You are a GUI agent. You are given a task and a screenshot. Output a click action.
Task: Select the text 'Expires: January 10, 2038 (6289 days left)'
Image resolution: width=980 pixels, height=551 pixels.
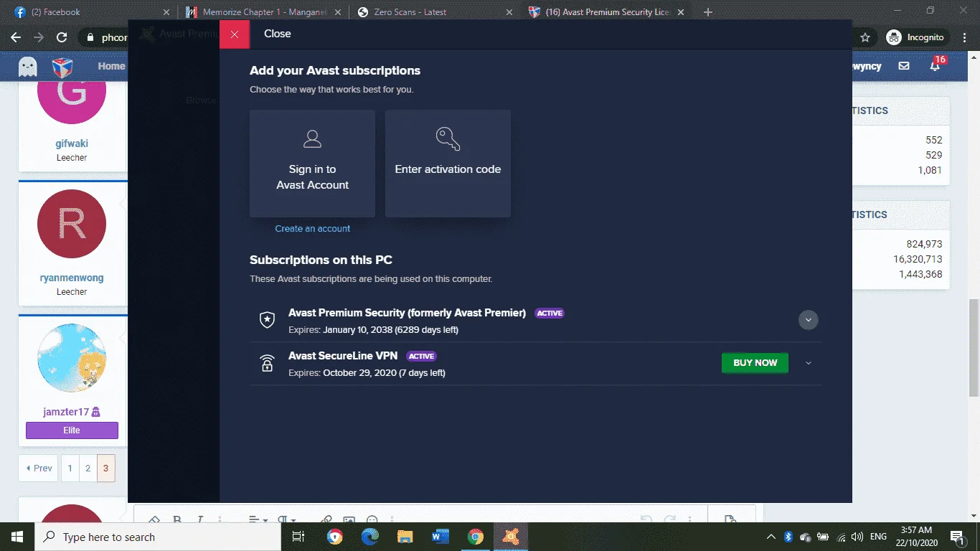click(x=373, y=330)
